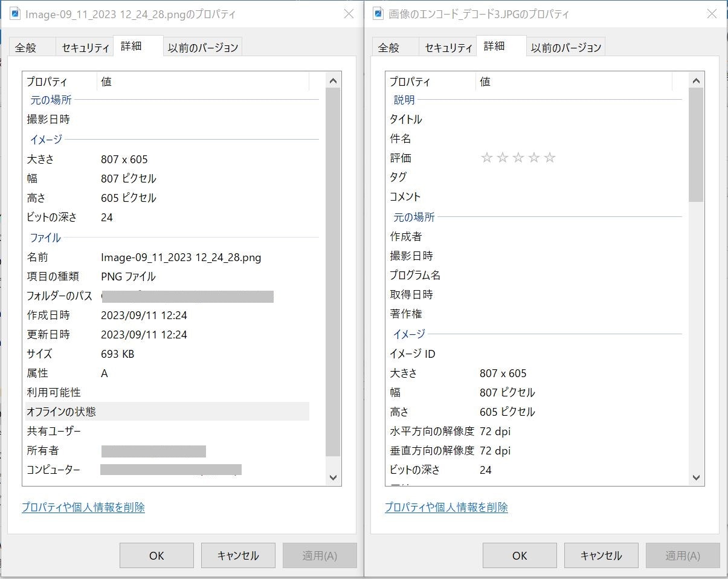Close the PNG properties window
This screenshot has width=728, height=579.
(x=349, y=14)
